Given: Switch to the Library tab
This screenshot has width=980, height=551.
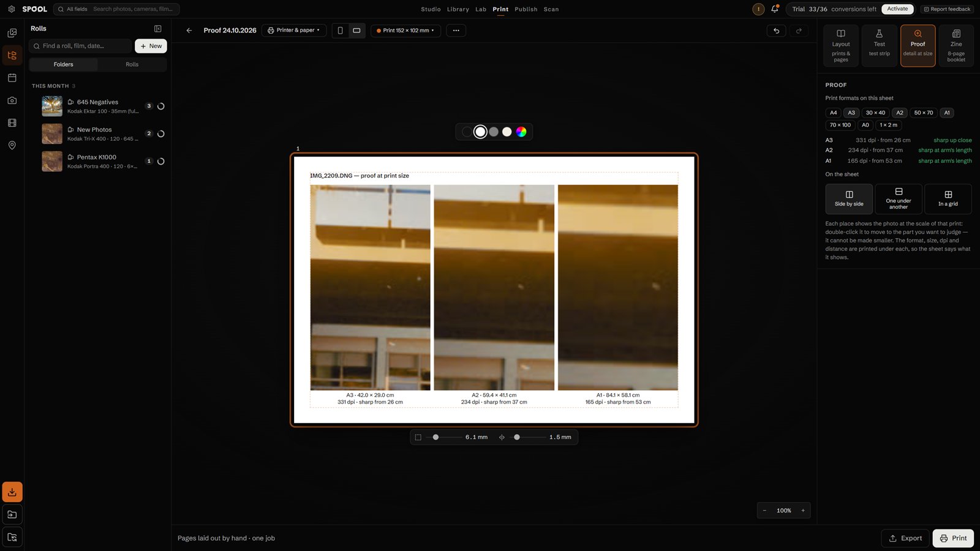Looking at the screenshot, I should [x=458, y=9].
